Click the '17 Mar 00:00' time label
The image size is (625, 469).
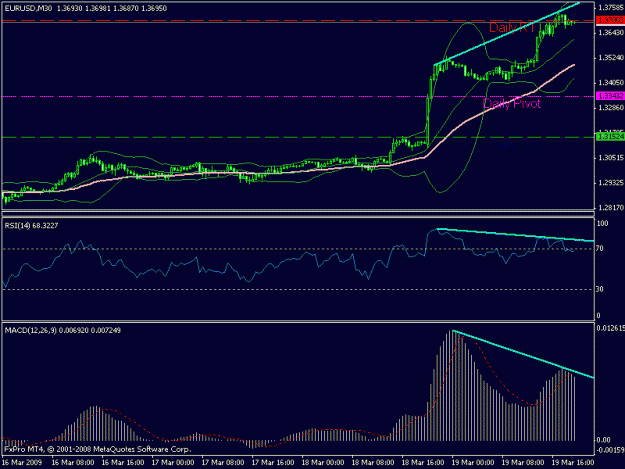click(173, 463)
